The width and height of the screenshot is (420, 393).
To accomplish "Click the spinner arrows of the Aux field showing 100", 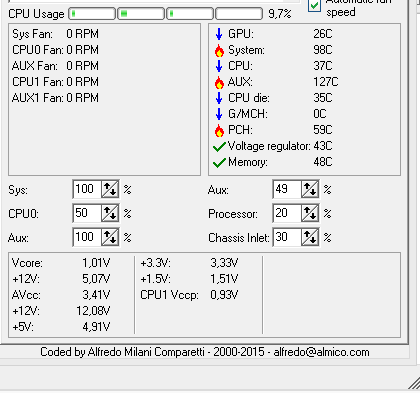I will pos(110,237).
